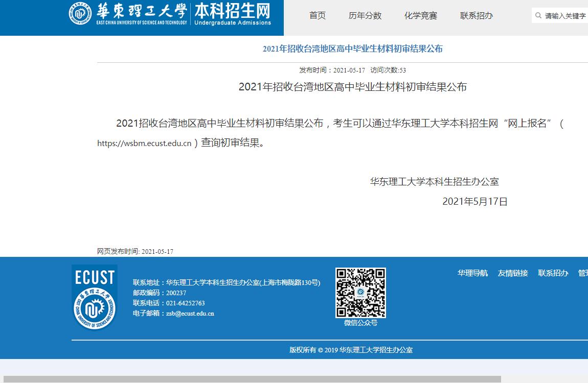Click the blue ECUST logo in the footer
The image size is (588, 383).
(95, 297)
